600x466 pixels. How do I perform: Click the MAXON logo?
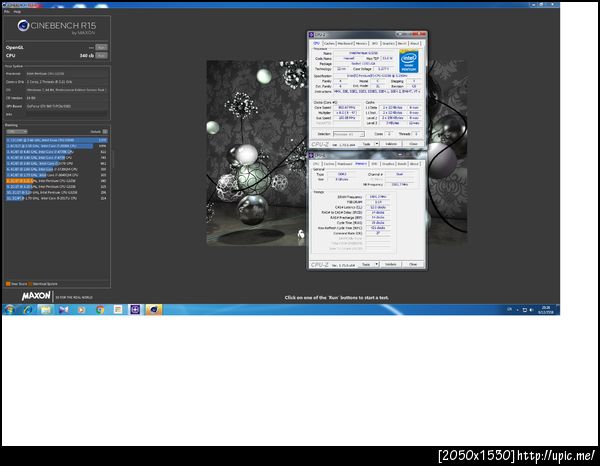36,296
